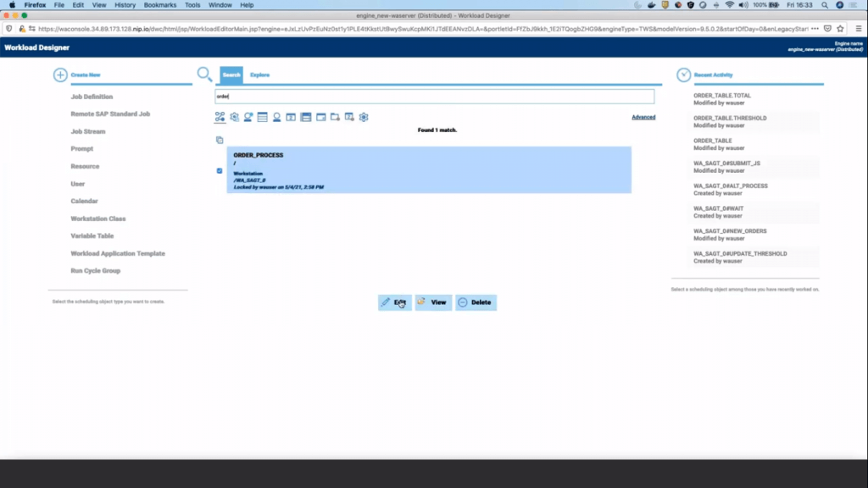868x488 pixels.
Task: Click the job stream filter icon
Action: click(x=220, y=117)
